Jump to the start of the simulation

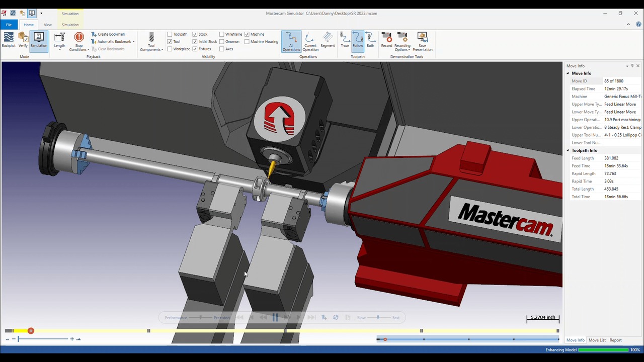[x=239, y=317]
